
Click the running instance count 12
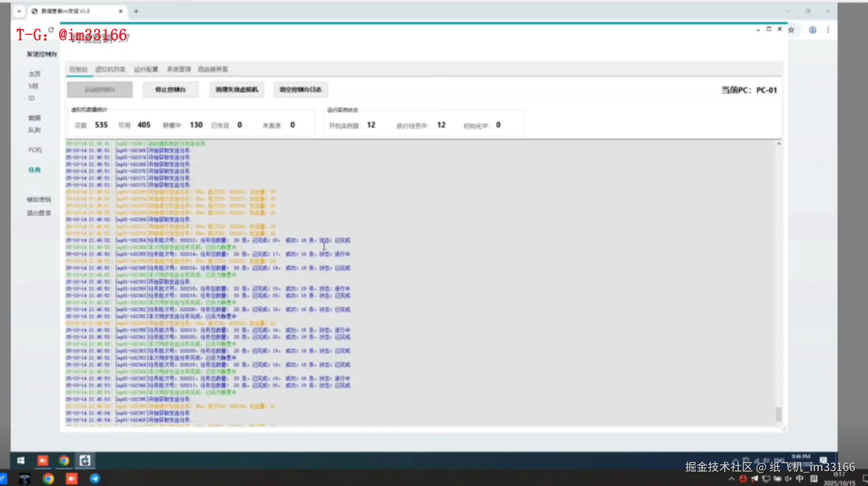click(x=371, y=125)
